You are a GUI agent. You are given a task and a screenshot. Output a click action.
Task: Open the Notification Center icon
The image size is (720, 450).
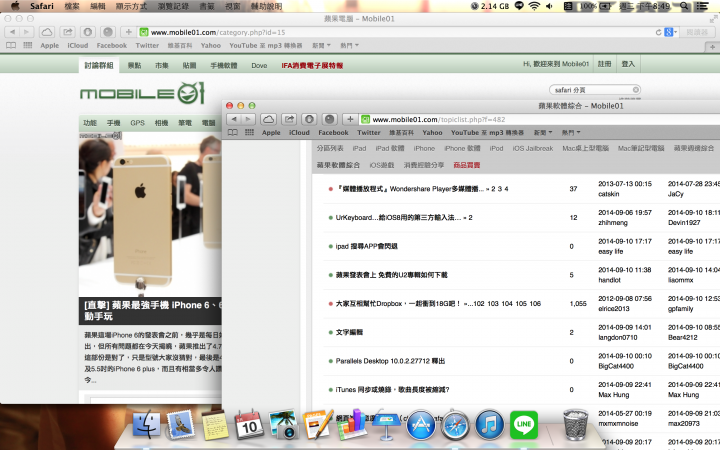pos(702,6)
